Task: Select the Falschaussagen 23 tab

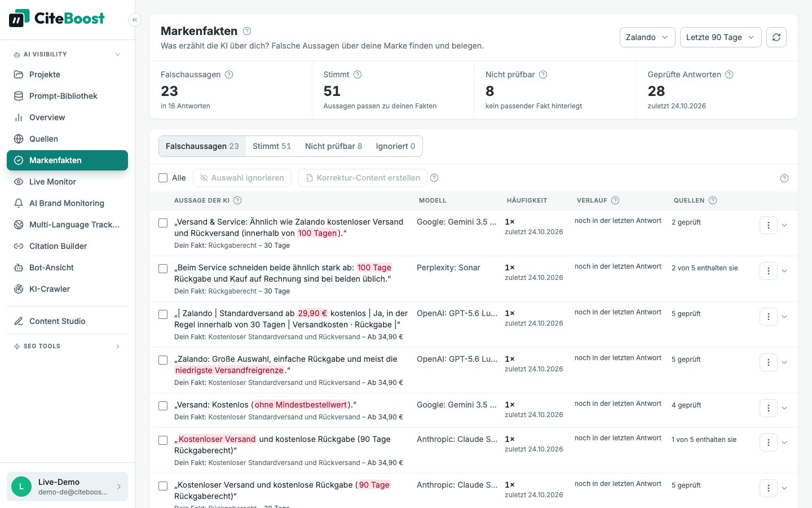Action: pyautogui.click(x=202, y=146)
